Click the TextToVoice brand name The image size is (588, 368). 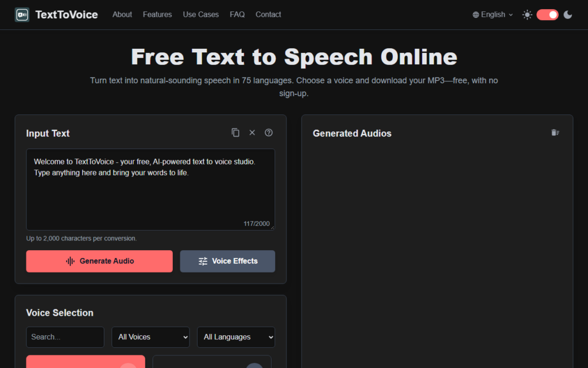[x=67, y=14]
